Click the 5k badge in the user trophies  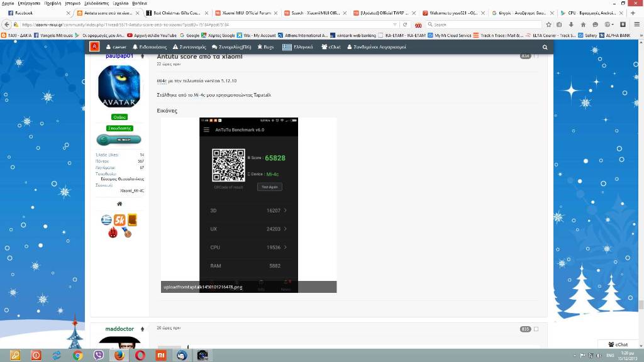tap(119, 221)
